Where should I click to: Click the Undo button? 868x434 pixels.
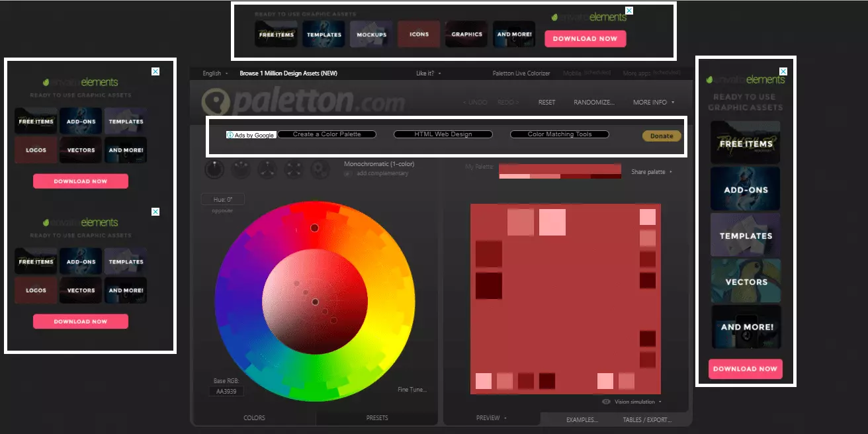(x=474, y=103)
